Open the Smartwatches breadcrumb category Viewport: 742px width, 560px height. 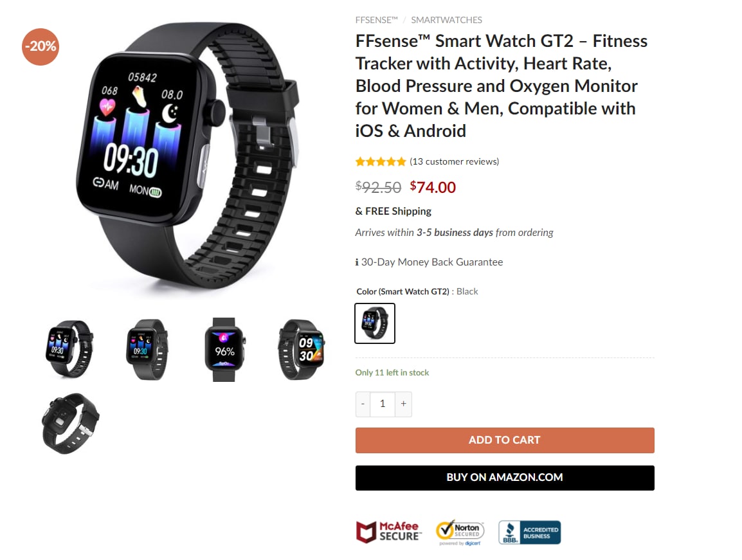[446, 20]
